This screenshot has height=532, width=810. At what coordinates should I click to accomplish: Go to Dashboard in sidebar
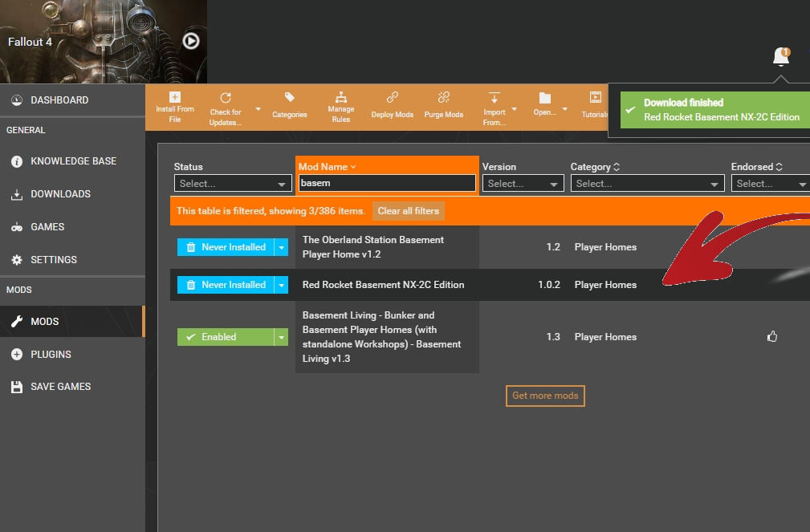(x=72, y=100)
